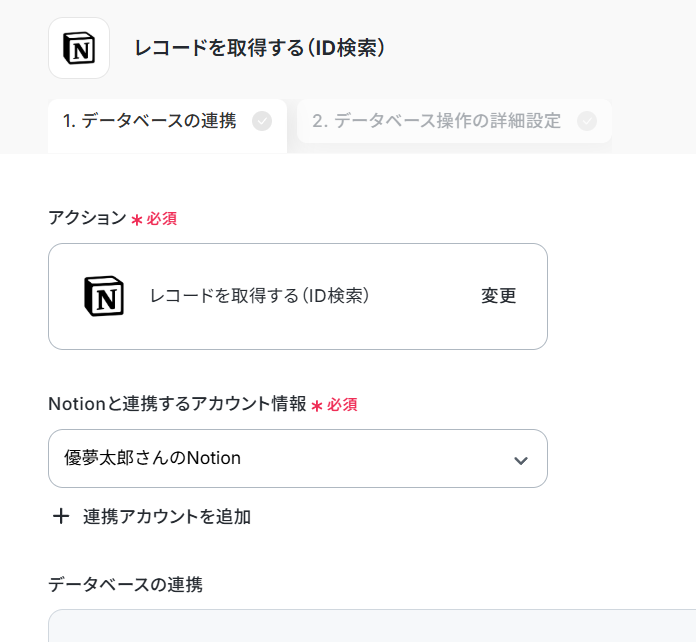Click the データベースの連携 section heading
The image size is (696, 642).
click(x=126, y=584)
